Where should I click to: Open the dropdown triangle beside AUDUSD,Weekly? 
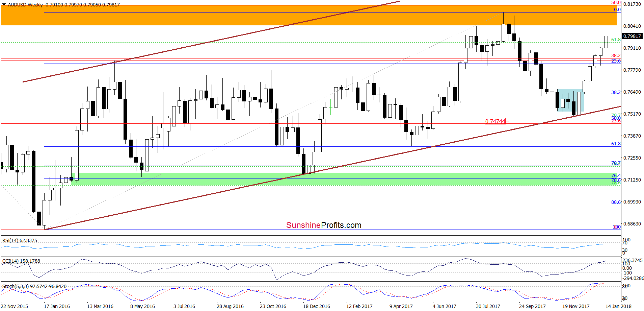click(4, 5)
